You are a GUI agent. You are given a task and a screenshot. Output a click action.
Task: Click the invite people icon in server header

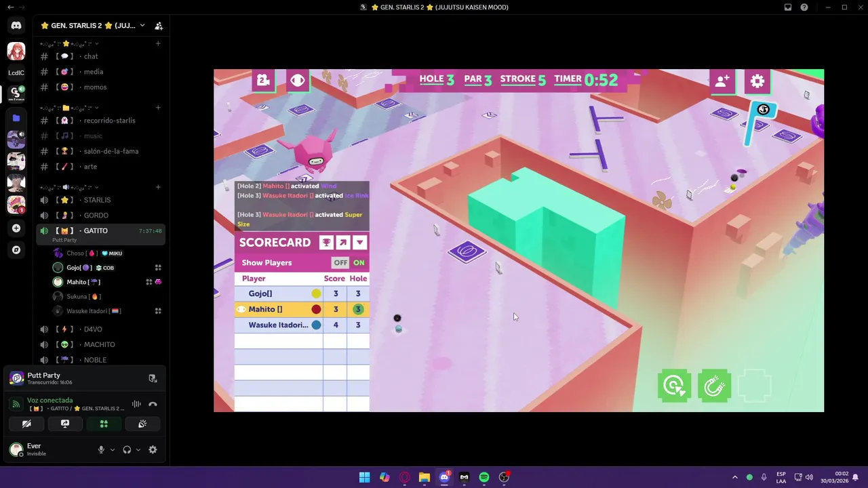click(159, 26)
